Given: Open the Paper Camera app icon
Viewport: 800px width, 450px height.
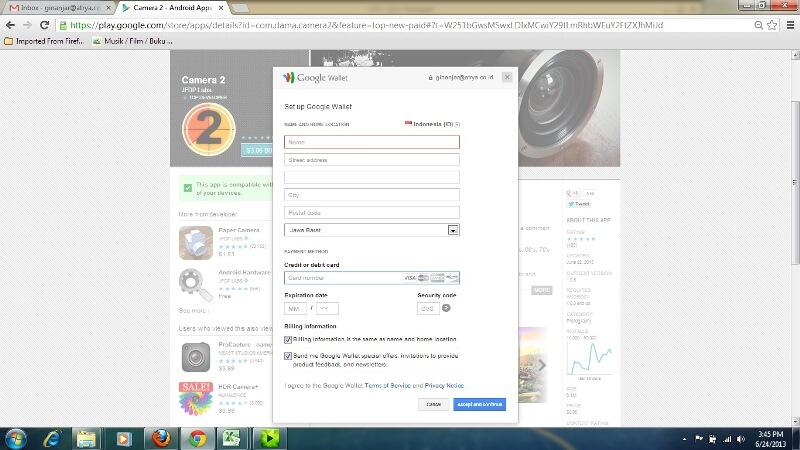Looking at the screenshot, I should pyautogui.click(x=195, y=243).
